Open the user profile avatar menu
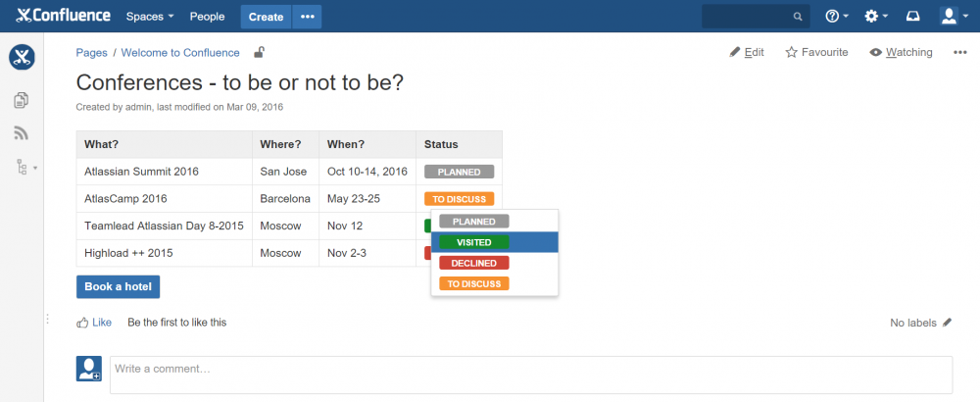 click(x=954, y=17)
